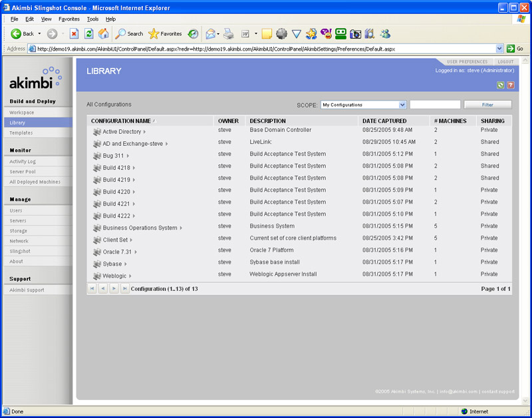Open IE Search toolbar button
Image resolution: width=532 pixels, height=418 pixels.
pyautogui.click(x=129, y=34)
